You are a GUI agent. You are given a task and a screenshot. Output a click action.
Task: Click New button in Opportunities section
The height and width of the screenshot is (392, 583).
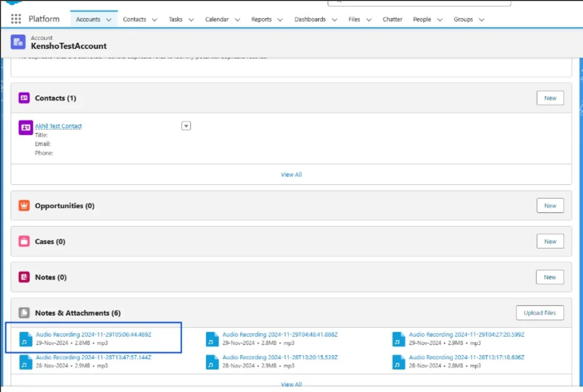(550, 206)
